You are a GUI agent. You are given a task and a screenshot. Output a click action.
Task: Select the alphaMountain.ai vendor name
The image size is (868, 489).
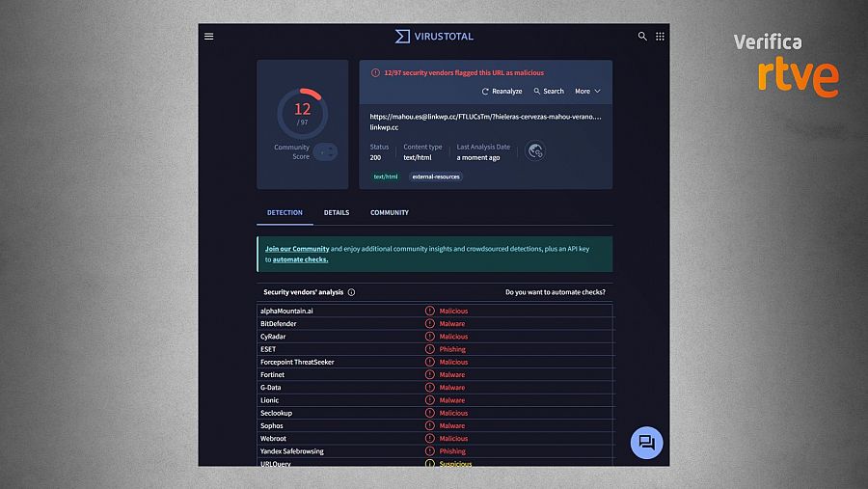(x=286, y=312)
